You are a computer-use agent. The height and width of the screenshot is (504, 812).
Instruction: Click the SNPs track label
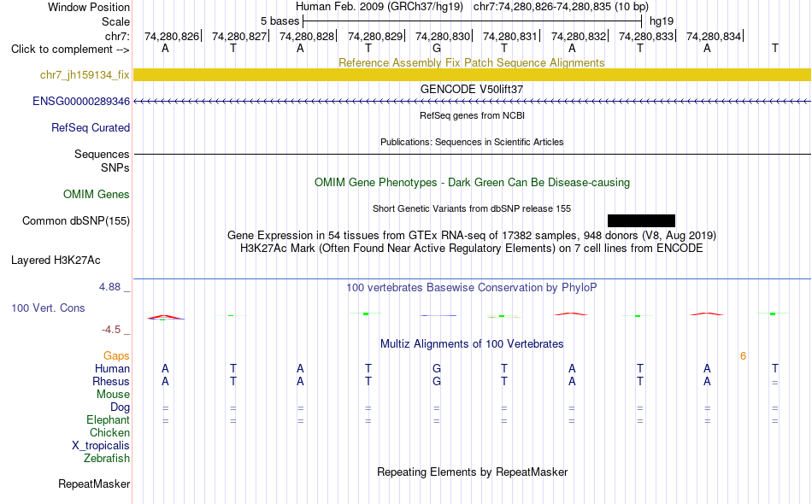point(115,167)
